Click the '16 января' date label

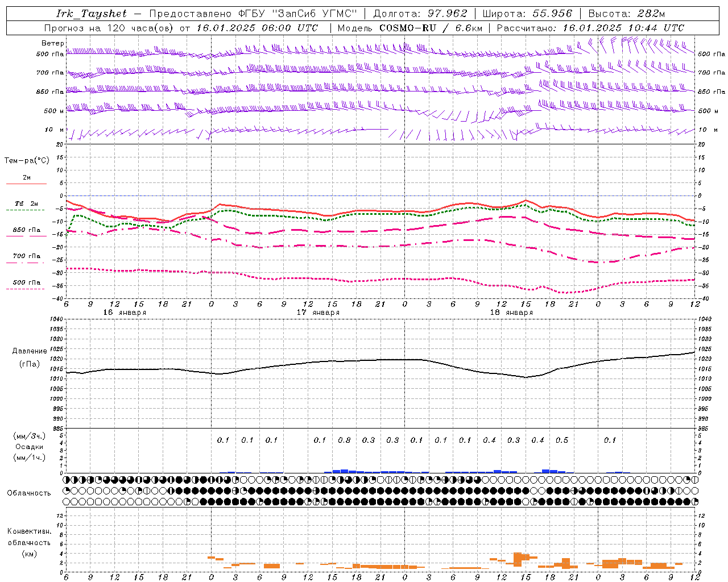[125, 313]
